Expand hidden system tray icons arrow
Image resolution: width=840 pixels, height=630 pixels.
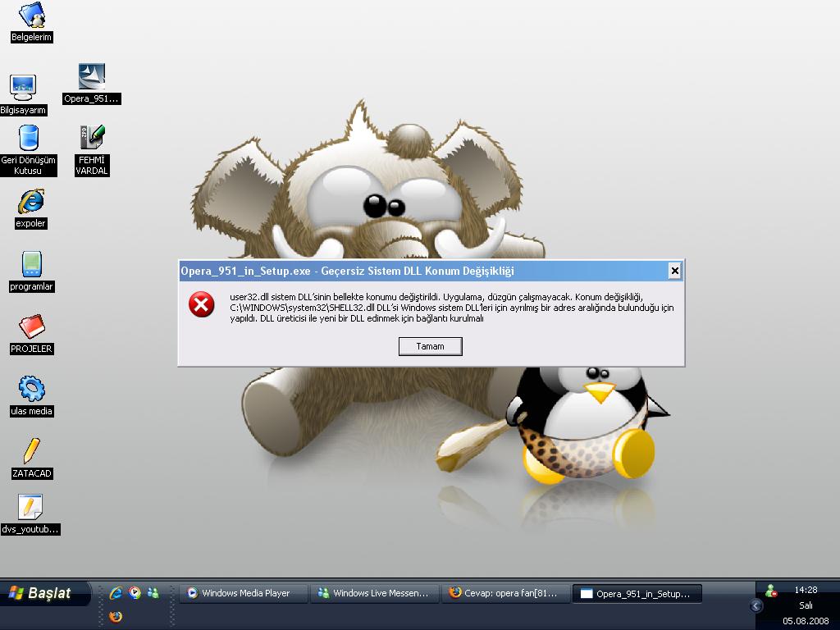(756, 606)
